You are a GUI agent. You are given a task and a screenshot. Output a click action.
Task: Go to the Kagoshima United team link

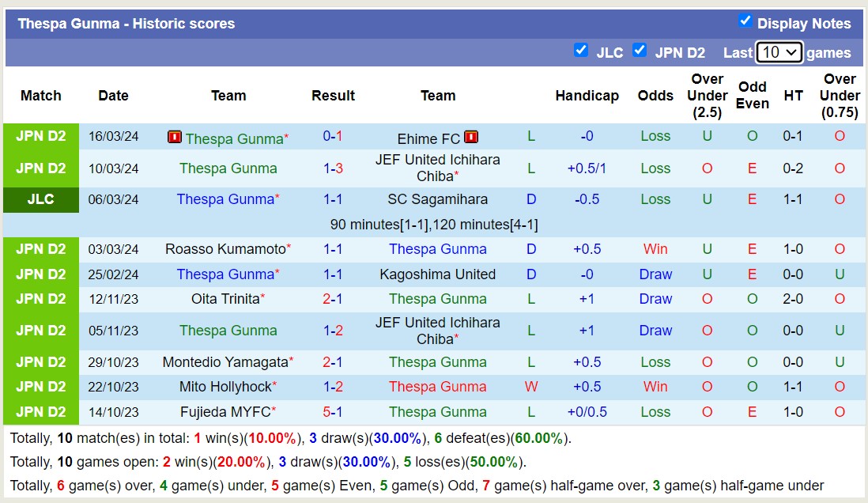click(x=437, y=274)
